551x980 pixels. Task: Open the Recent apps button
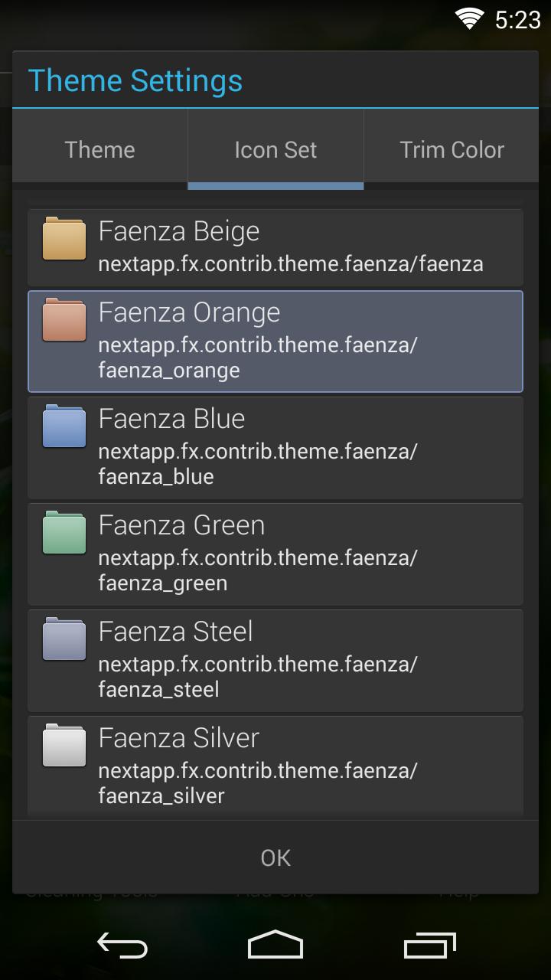click(x=429, y=946)
